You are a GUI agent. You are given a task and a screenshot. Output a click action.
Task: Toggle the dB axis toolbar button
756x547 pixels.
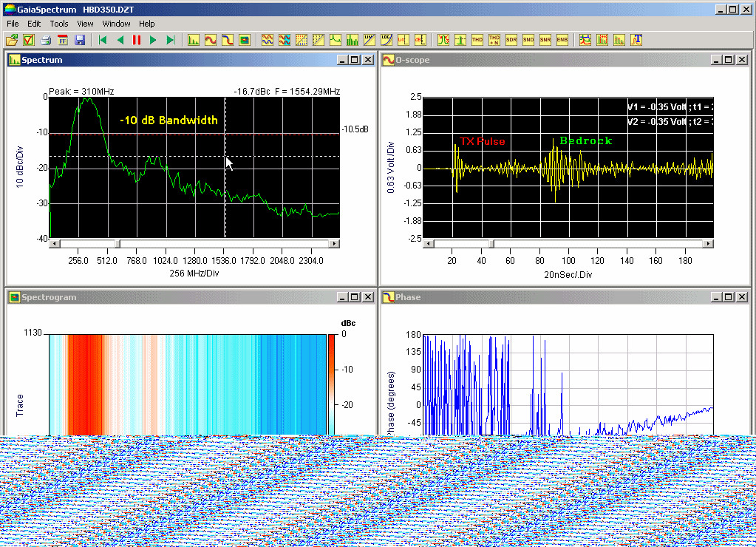coord(420,40)
